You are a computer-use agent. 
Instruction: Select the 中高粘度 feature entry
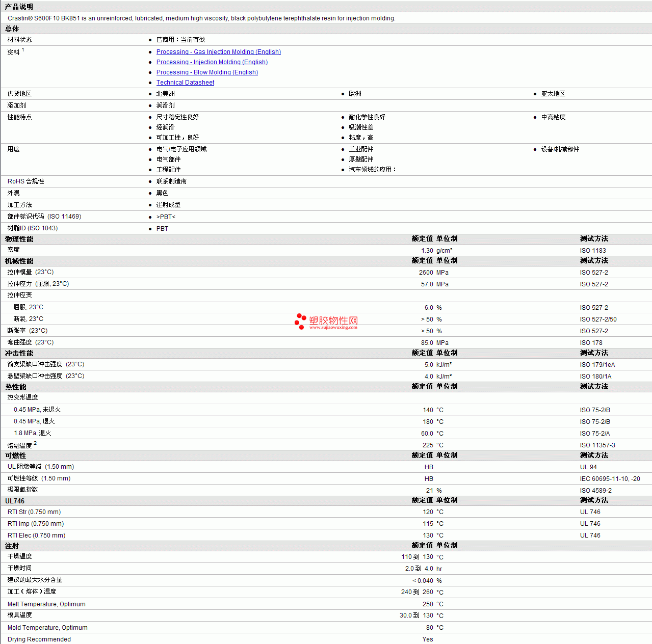tap(553, 117)
